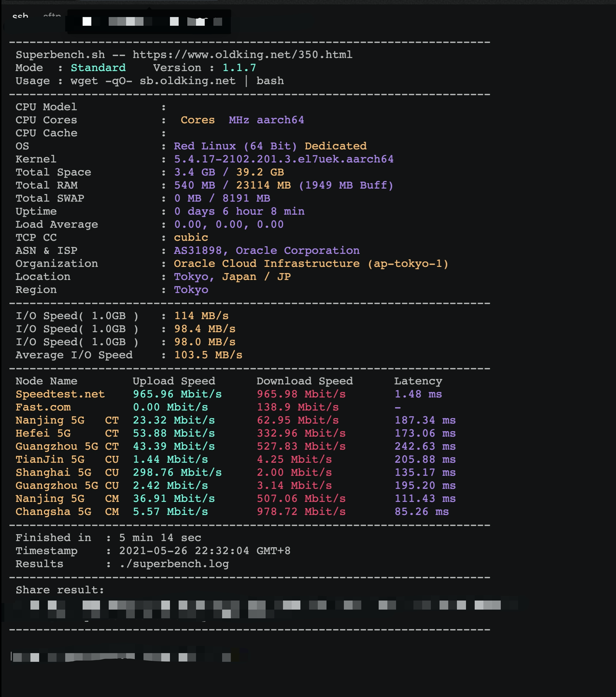
Task: Click the Download Speed column header
Action: (x=305, y=381)
